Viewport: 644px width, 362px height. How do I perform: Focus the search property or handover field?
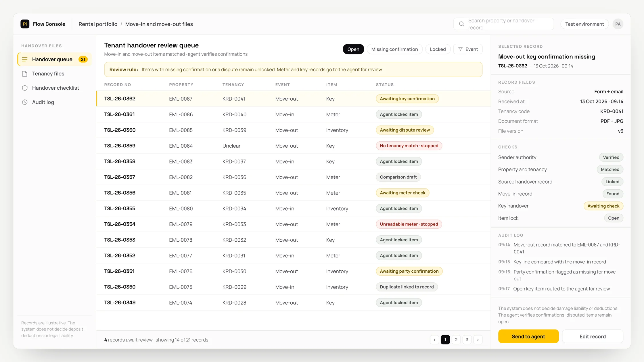(x=504, y=24)
